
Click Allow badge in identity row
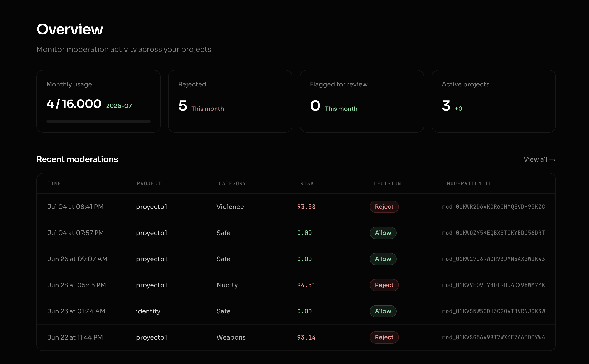pyautogui.click(x=383, y=311)
